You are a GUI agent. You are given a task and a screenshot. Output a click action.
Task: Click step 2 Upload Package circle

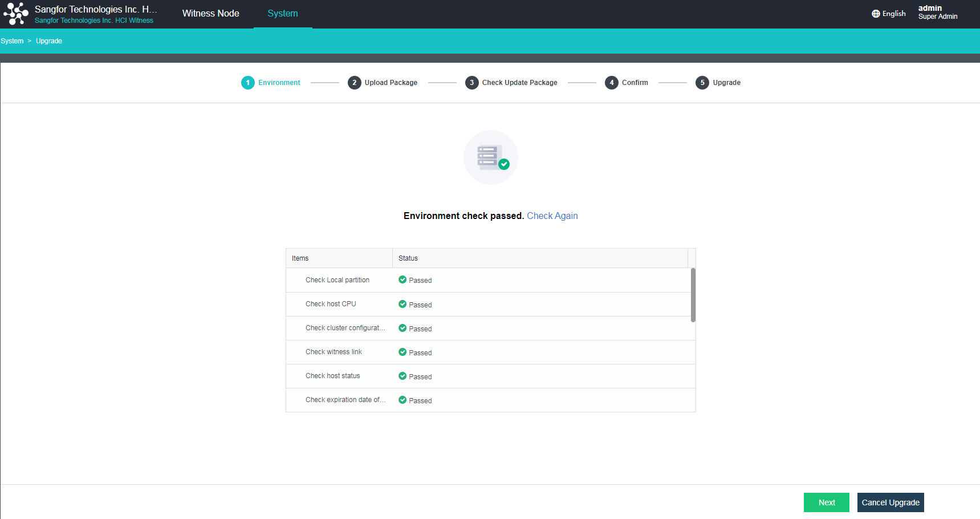pos(354,83)
